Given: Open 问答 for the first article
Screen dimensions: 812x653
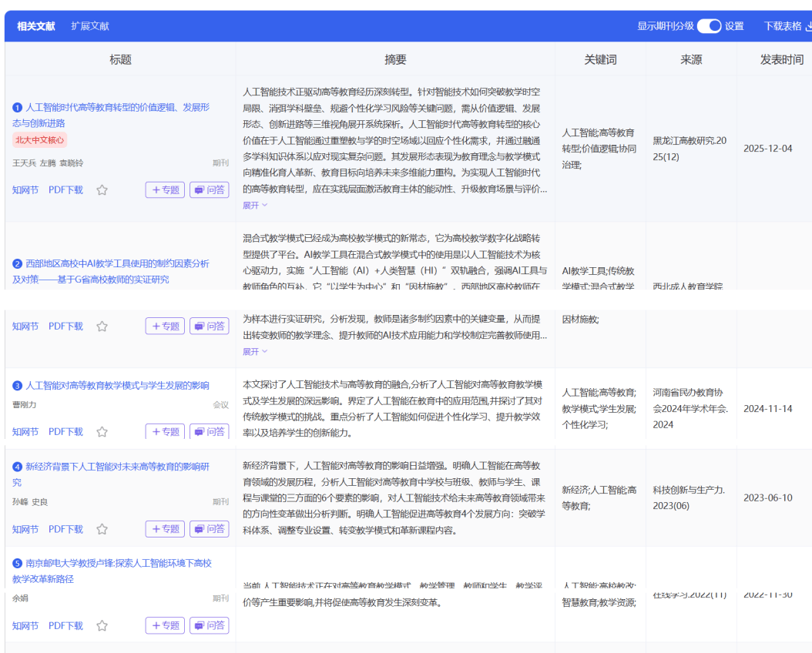Looking at the screenshot, I should [209, 190].
